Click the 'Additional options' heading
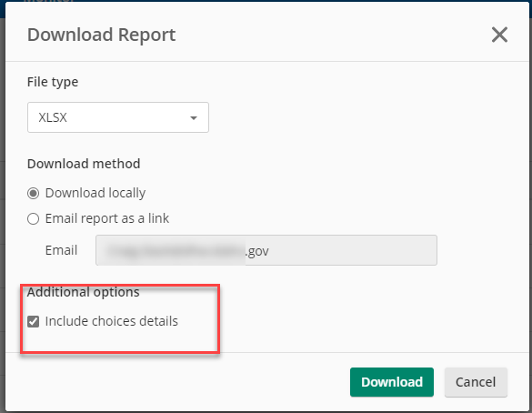This screenshot has width=532, height=413. [x=84, y=292]
